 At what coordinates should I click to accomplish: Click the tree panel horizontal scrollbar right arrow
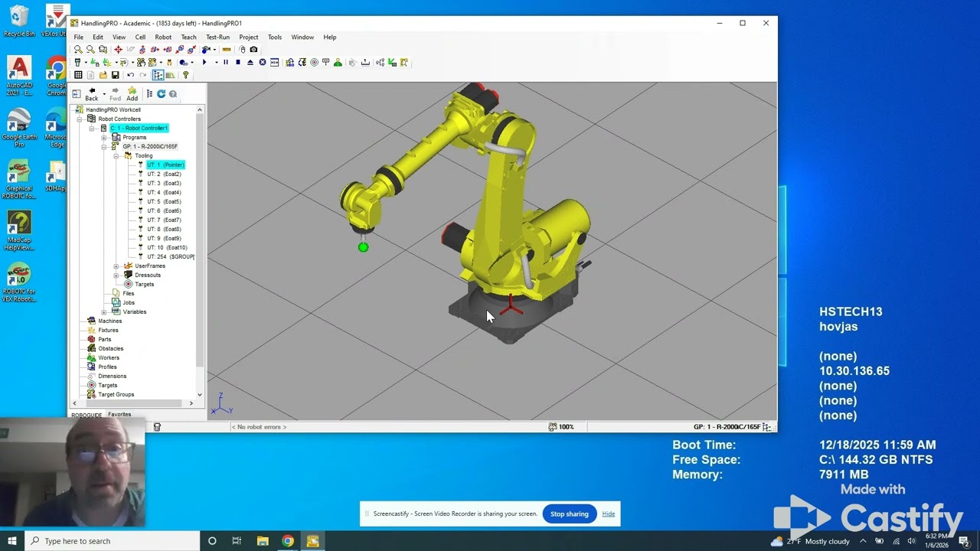(191, 403)
